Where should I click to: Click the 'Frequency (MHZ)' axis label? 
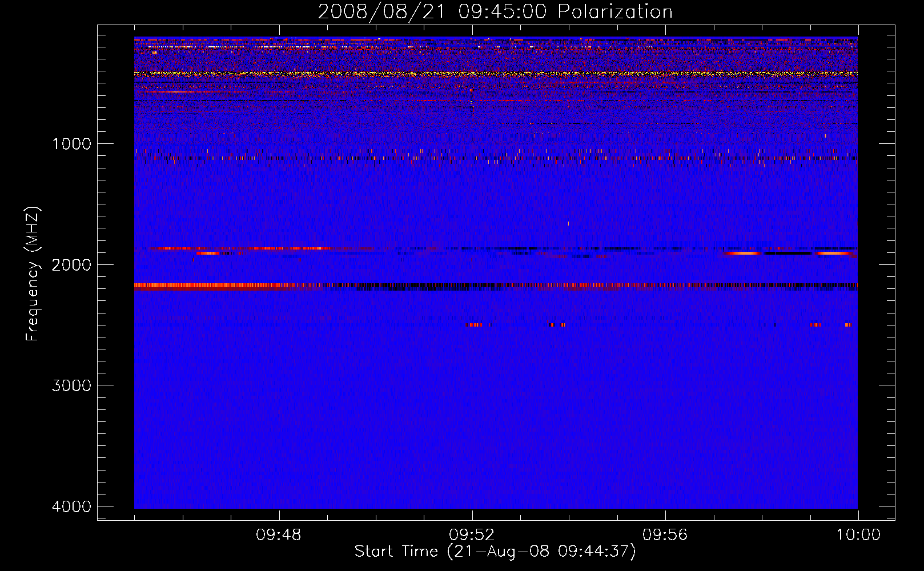pos(33,274)
